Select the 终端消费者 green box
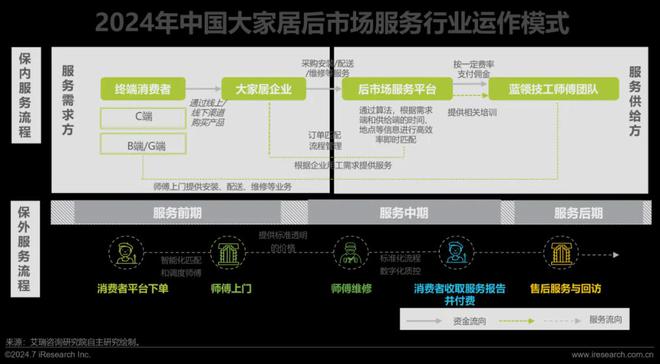This screenshot has height=364, width=660. tap(143, 89)
